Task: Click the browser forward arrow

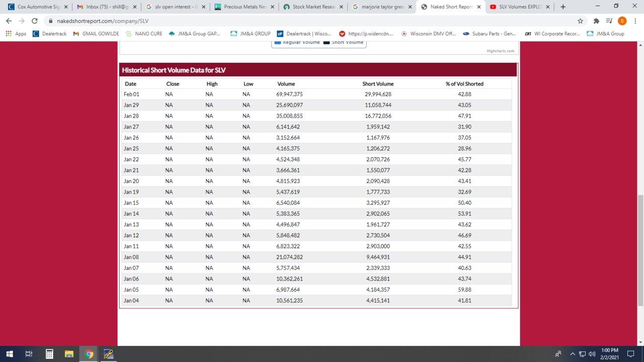Action: coord(22,21)
